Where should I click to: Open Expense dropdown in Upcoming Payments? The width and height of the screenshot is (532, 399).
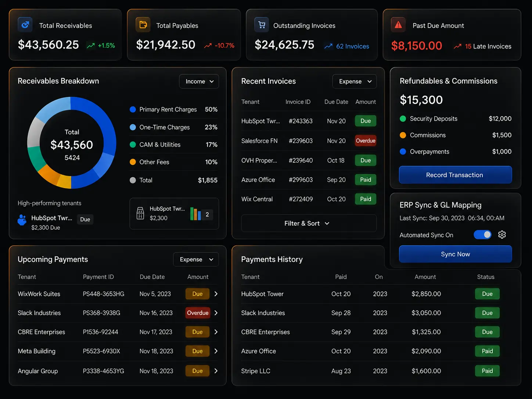(196, 259)
